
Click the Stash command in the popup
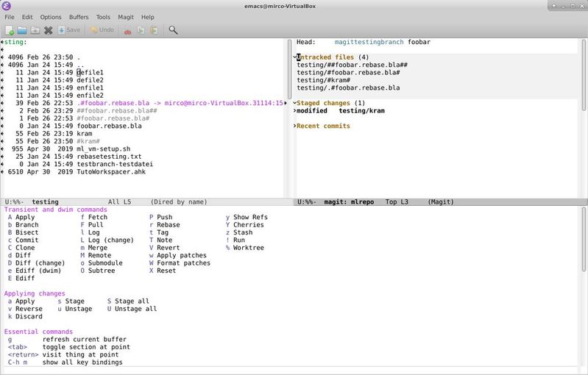tap(239, 232)
